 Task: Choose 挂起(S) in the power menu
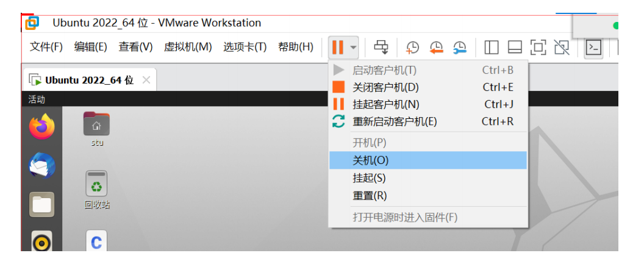(428, 178)
